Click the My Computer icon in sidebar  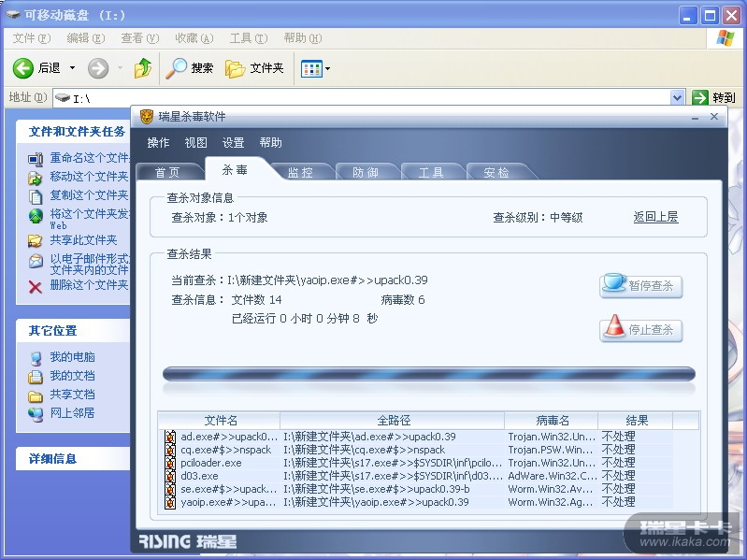tap(36, 358)
